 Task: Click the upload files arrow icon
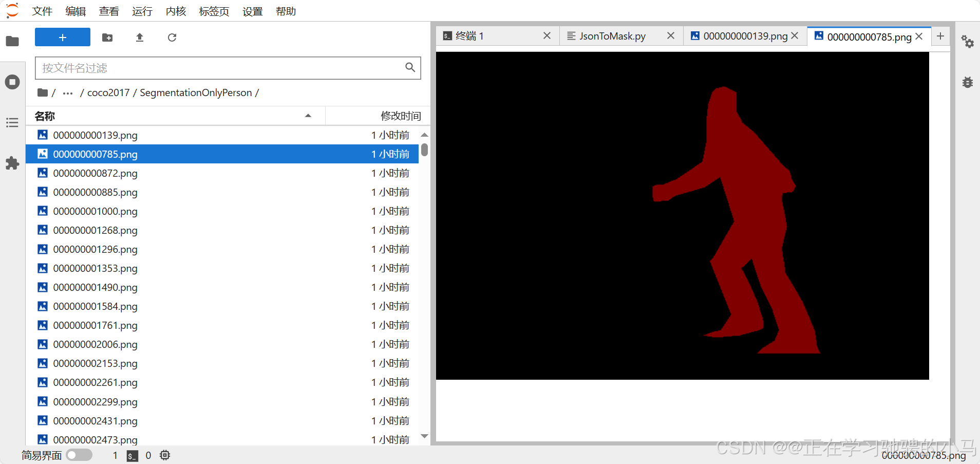140,38
